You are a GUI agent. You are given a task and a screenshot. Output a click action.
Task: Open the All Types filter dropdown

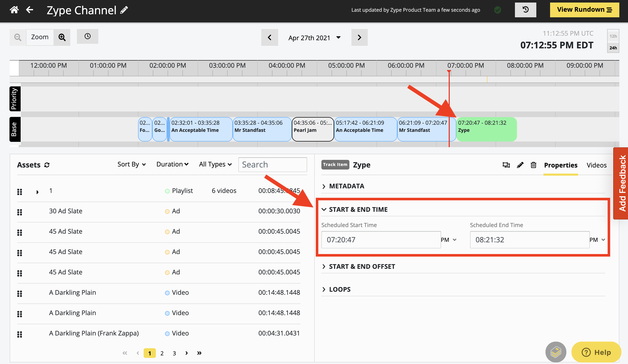click(215, 164)
